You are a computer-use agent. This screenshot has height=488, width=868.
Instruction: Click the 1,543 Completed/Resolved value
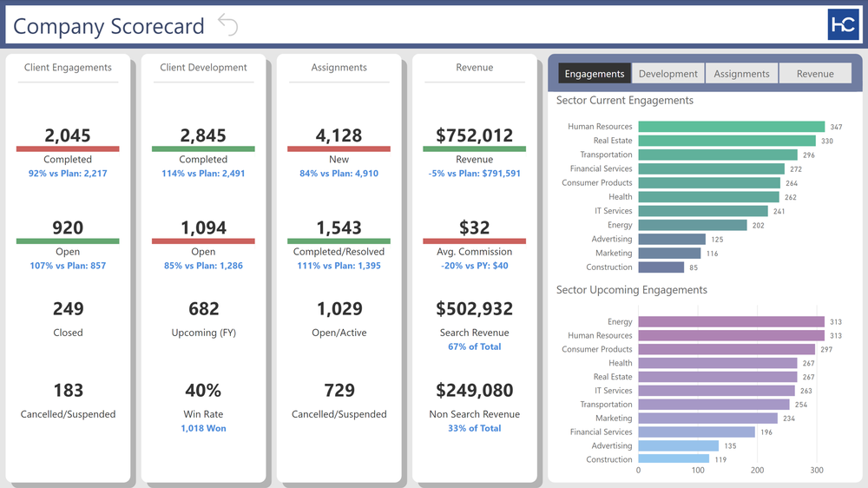coord(339,228)
